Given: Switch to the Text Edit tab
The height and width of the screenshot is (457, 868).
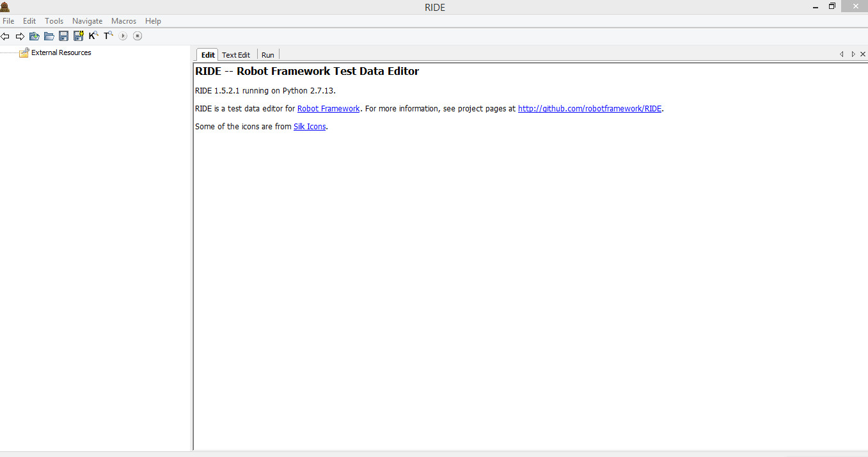Looking at the screenshot, I should point(236,55).
